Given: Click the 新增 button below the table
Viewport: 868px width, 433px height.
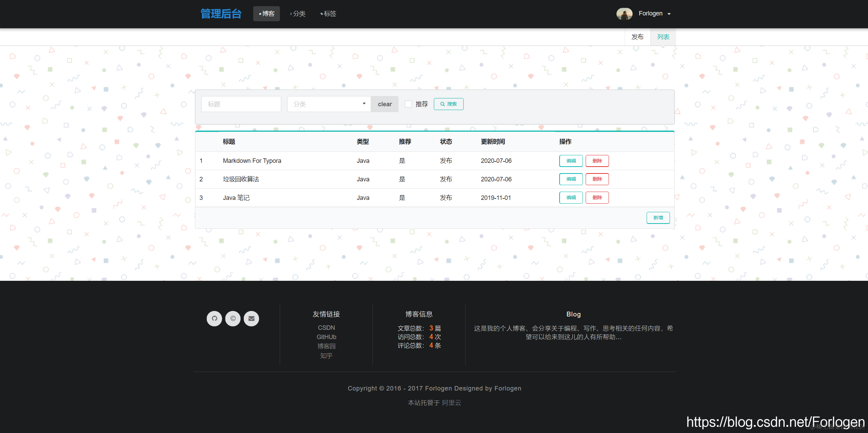Looking at the screenshot, I should coord(658,218).
